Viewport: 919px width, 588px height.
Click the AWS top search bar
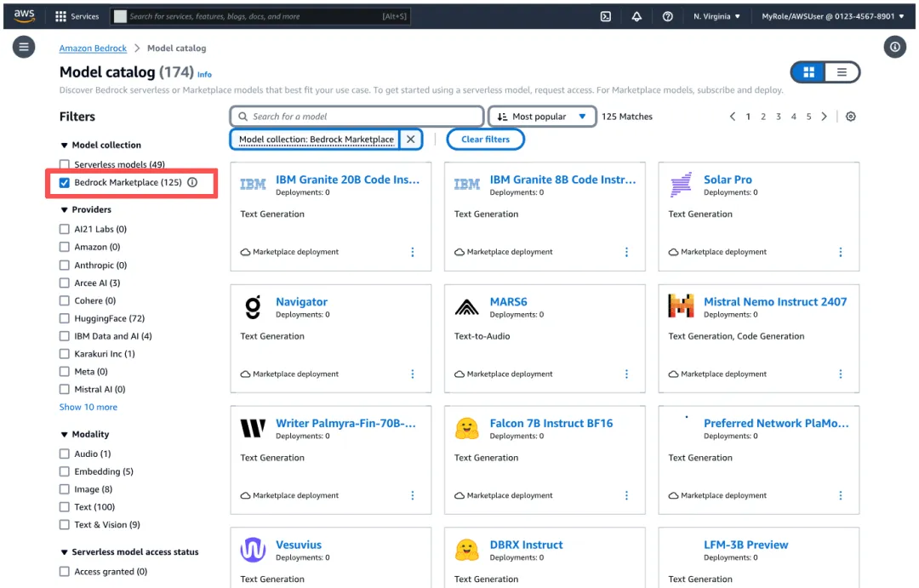[260, 16]
